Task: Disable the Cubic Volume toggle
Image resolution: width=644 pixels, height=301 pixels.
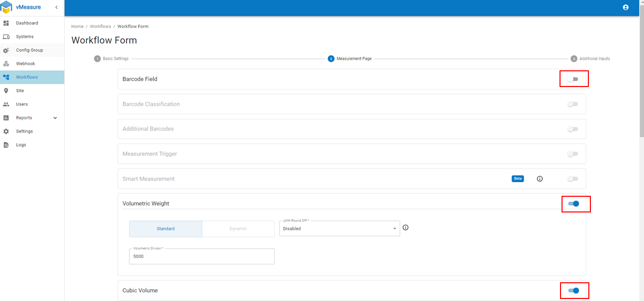Action: click(x=574, y=290)
